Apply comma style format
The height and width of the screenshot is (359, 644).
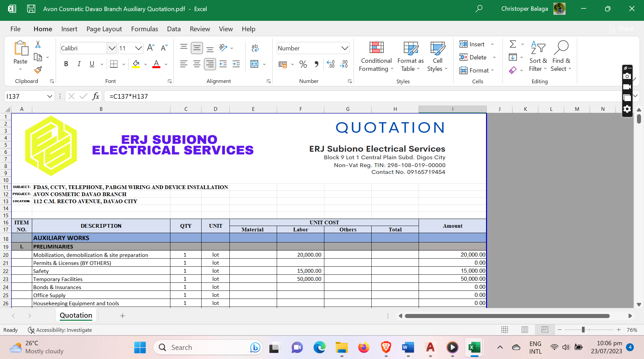pyautogui.click(x=316, y=64)
